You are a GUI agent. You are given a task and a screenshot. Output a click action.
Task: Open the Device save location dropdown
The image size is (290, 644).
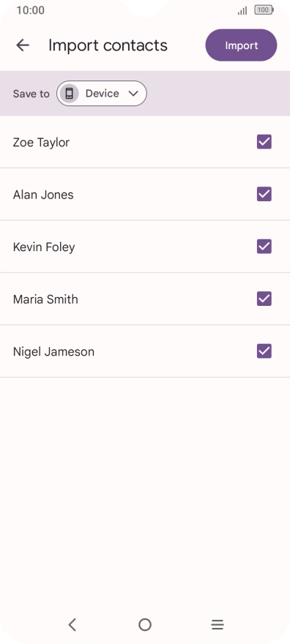(x=102, y=94)
